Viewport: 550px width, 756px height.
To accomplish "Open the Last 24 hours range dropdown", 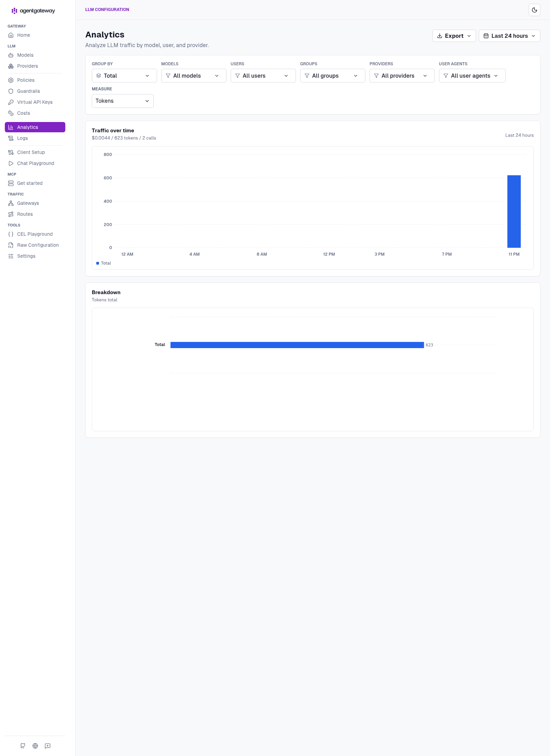I will click(x=509, y=36).
